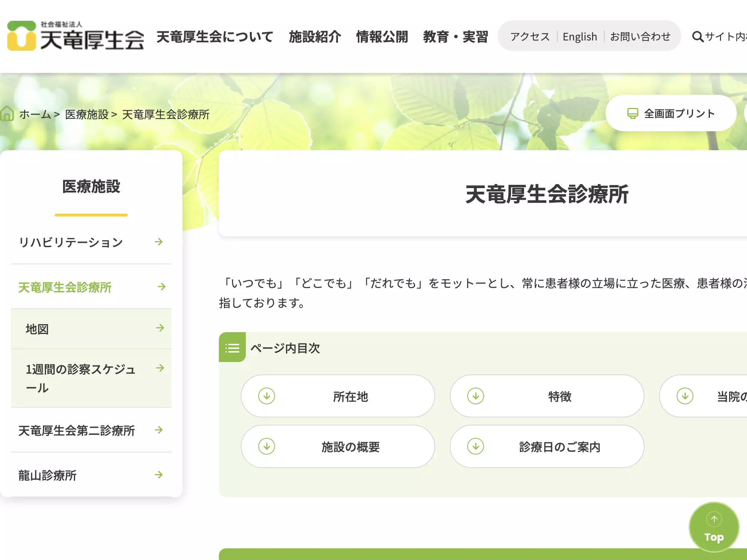This screenshot has height=560, width=747.
Task: Click down-arrow icon beside 特徴
Action: (476, 396)
